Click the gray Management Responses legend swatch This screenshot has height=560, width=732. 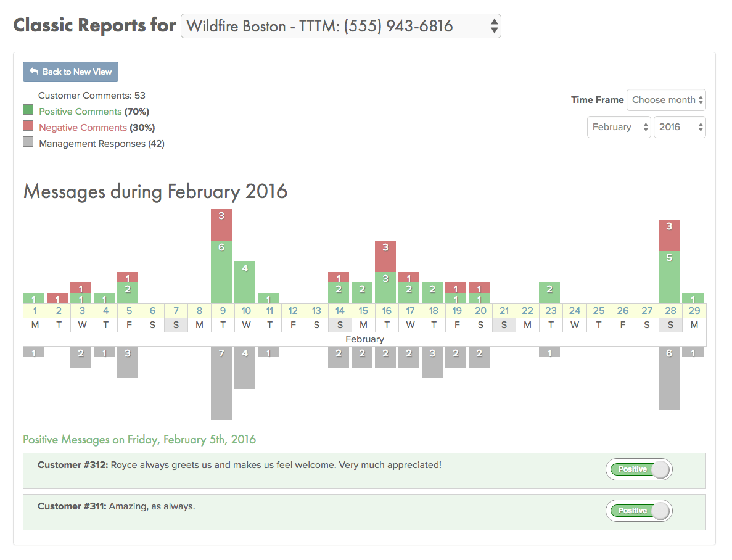click(28, 143)
